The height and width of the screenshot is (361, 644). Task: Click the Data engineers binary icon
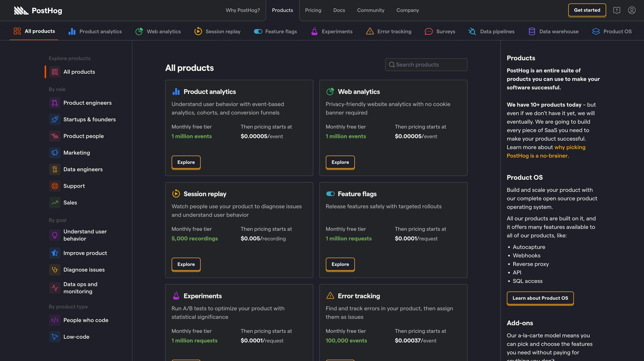click(55, 169)
